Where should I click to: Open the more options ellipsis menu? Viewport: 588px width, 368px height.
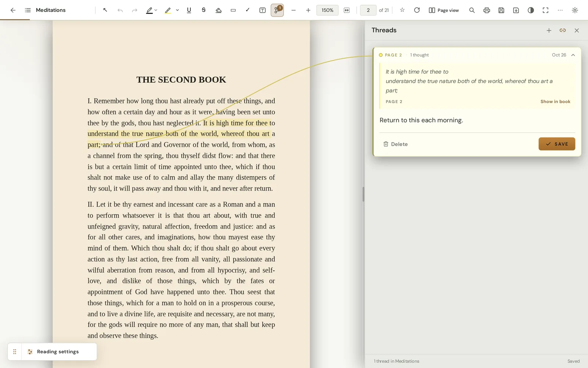(x=560, y=10)
